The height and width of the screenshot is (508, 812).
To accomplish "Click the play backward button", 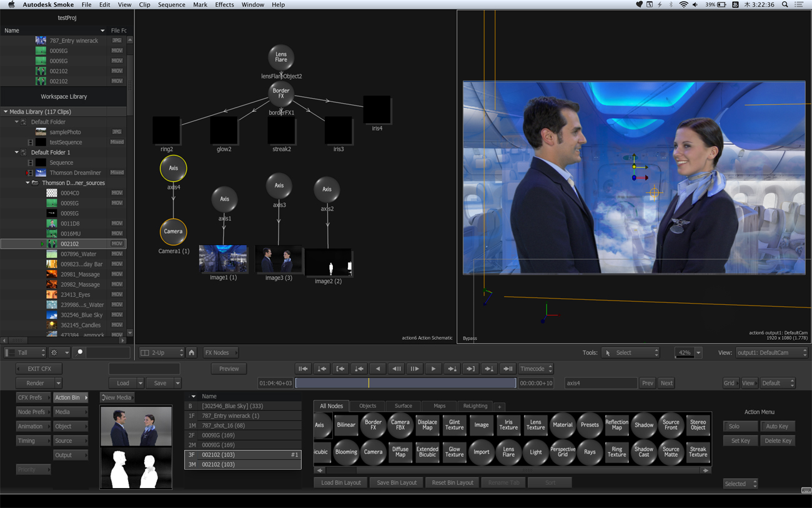I will tap(377, 369).
